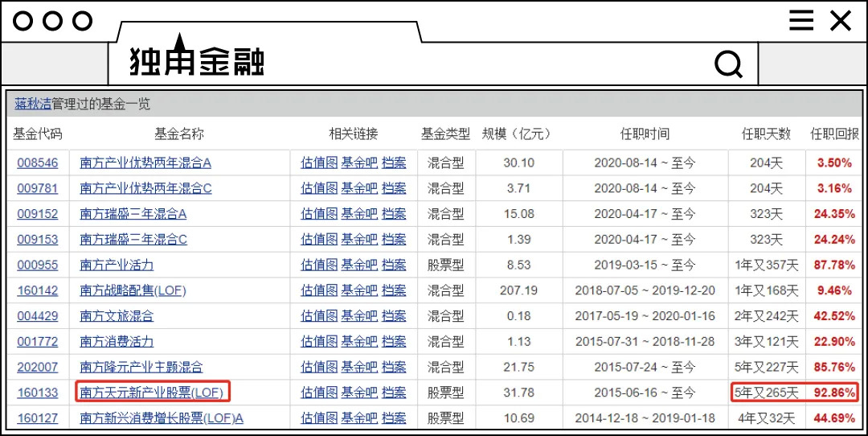Viewport: 868px width, 436px height.
Task: Select the 44.69% return value
Action: pos(835,418)
